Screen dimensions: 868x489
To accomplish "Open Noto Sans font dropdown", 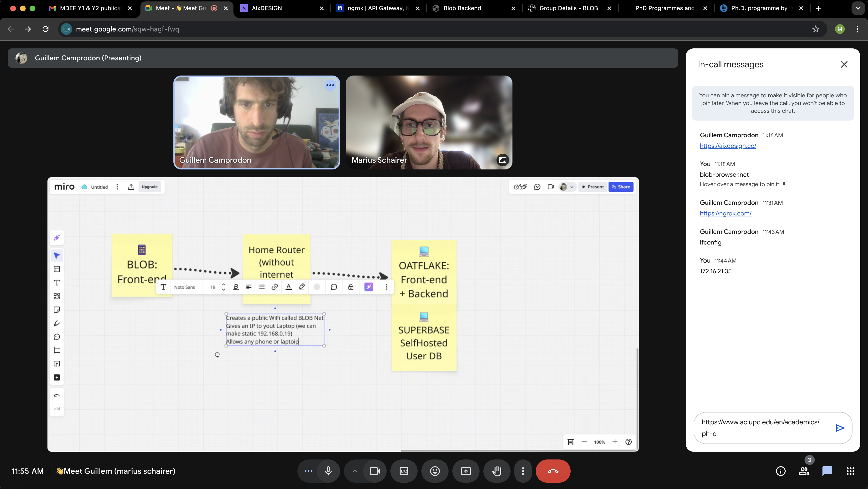I will pyautogui.click(x=184, y=287).
